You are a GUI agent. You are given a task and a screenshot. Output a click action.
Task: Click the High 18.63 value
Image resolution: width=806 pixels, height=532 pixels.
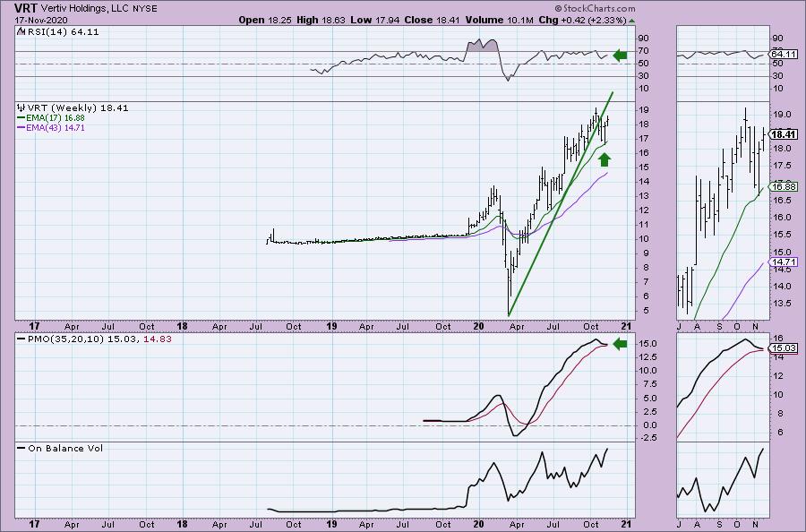point(321,20)
